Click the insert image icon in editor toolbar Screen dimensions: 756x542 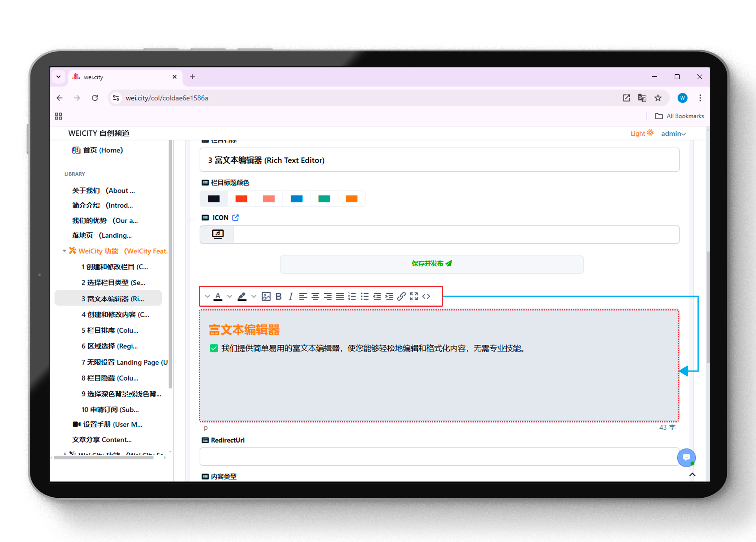266,296
